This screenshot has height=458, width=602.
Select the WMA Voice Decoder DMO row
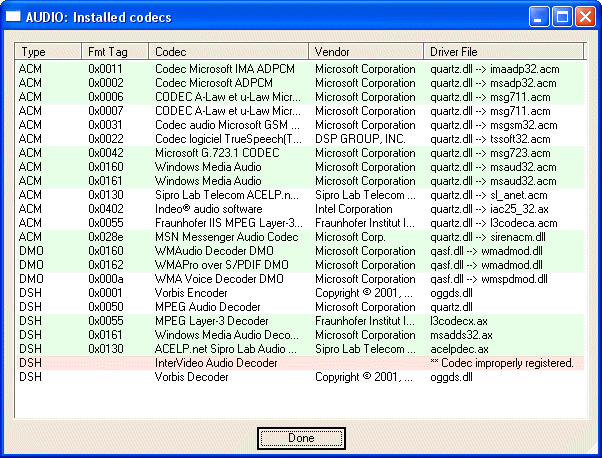[300, 279]
